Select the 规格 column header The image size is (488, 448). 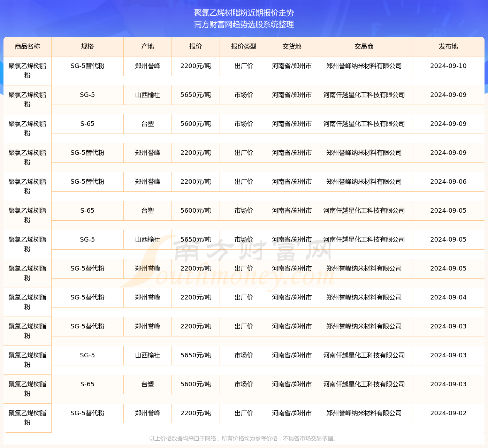(87, 46)
